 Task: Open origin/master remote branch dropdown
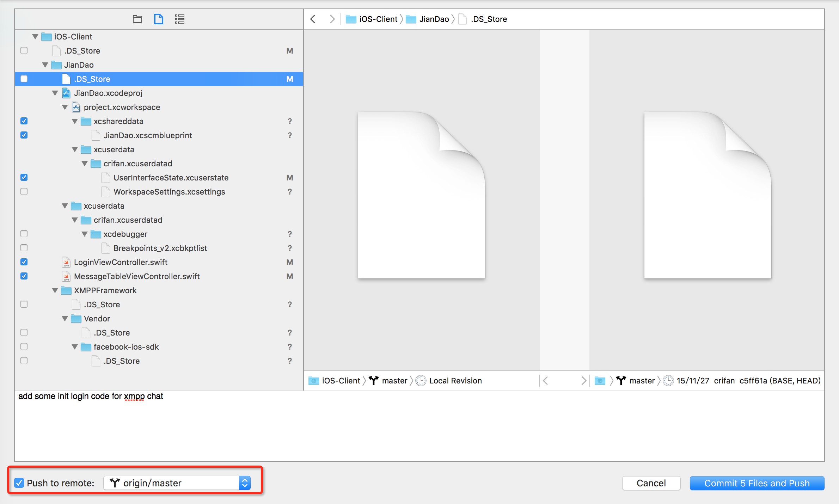click(x=177, y=483)
